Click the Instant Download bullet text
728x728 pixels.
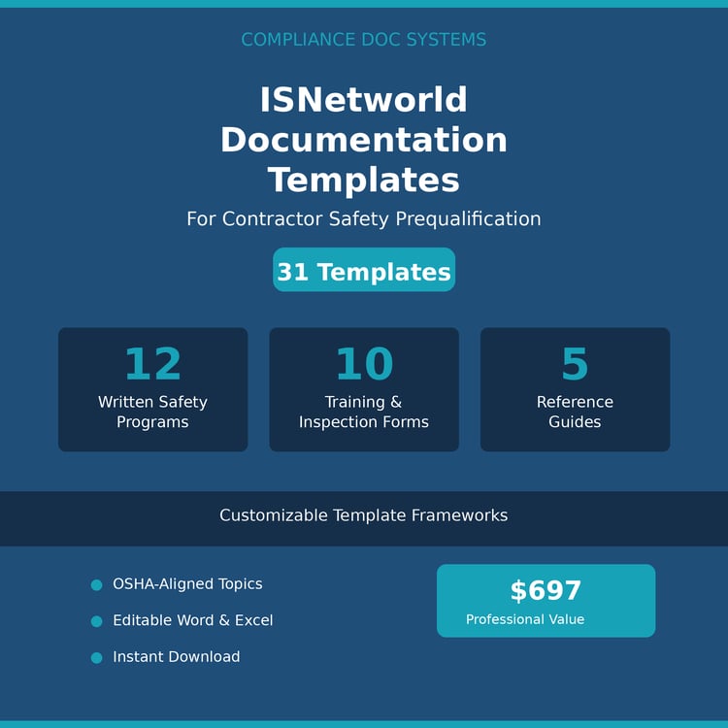tap(177, 656)
